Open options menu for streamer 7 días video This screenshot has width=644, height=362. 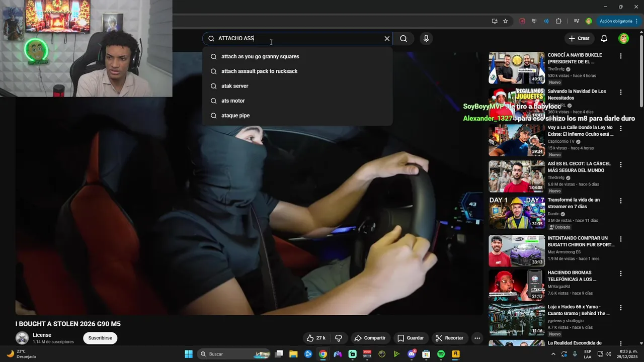point(621,201)
